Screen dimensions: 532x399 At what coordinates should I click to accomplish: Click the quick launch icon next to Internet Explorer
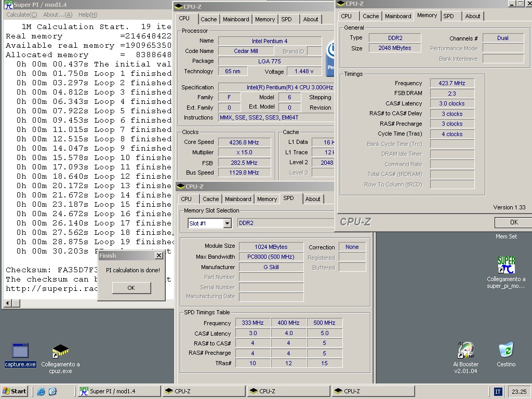tap(52, 391)
